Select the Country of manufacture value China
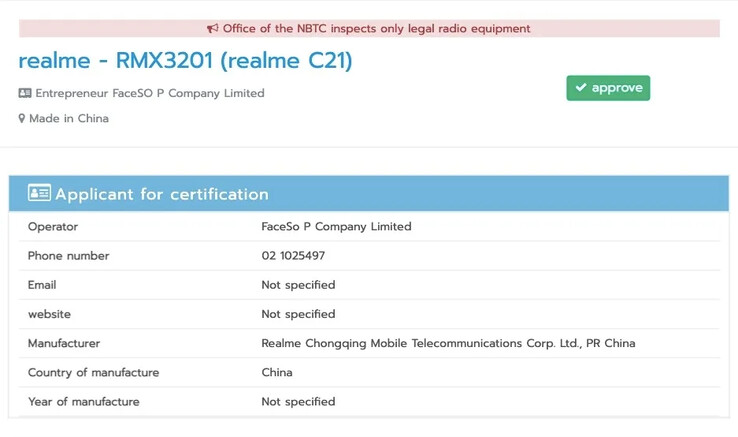Viewport: 738px width, 437px height. coord(277,372)
